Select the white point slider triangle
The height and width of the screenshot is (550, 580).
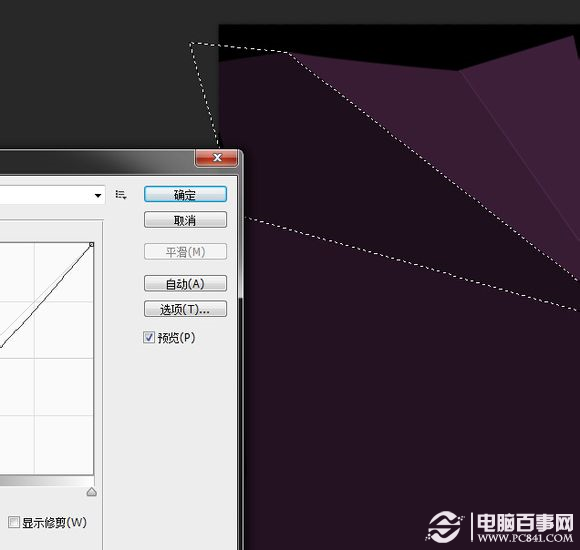[91, 492]
